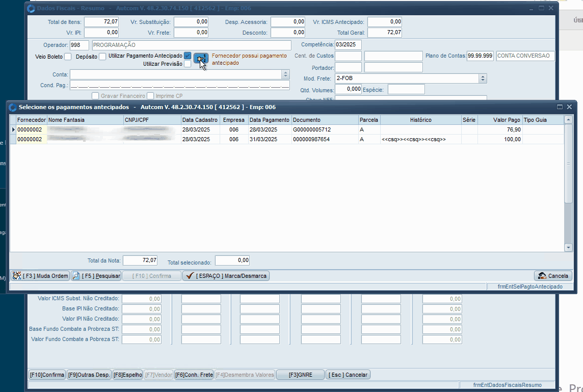
Task: Click the ESPAÇO Marca/Desmarca button
Action: 226,276
